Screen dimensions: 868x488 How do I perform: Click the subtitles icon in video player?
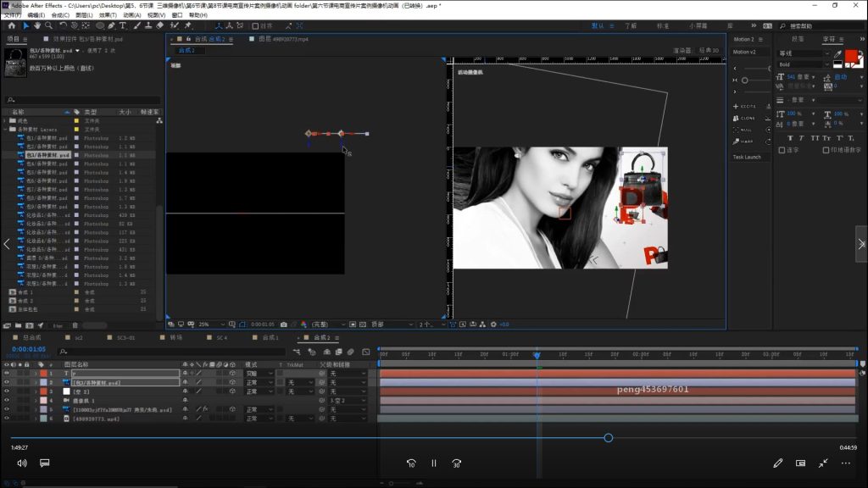45,463
